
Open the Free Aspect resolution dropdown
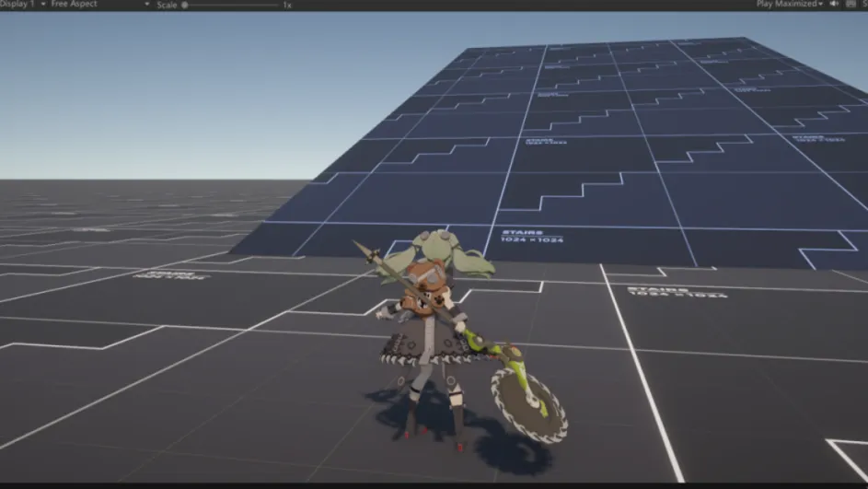point(99,4)
